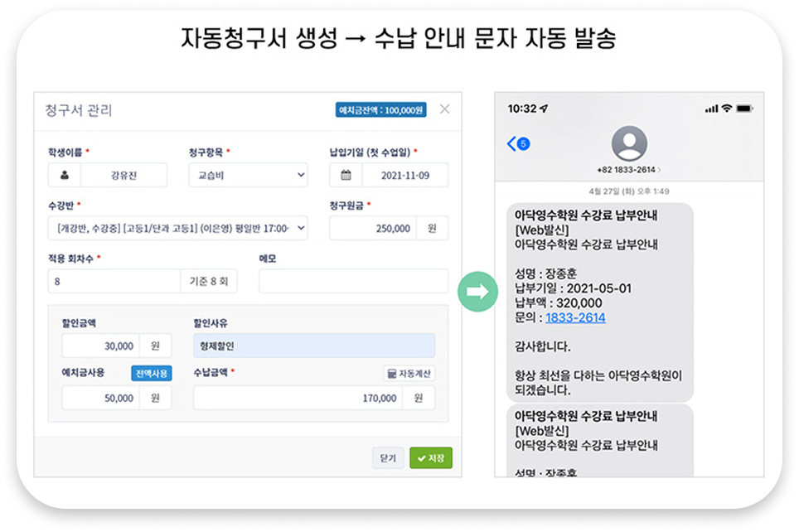Viewport: 799px width, 532px height.
Task: Select the 2021-11-09 date field
Action: tap(405, 176)
